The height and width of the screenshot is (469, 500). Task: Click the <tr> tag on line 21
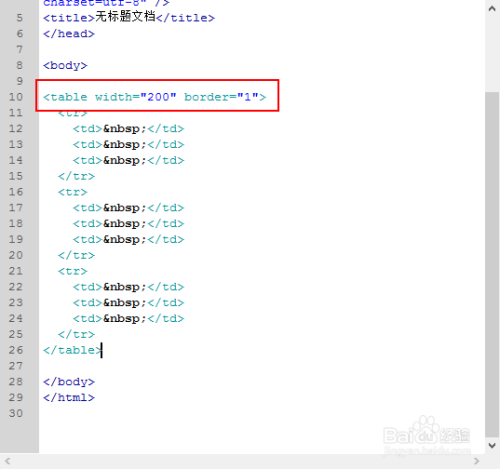73,271
